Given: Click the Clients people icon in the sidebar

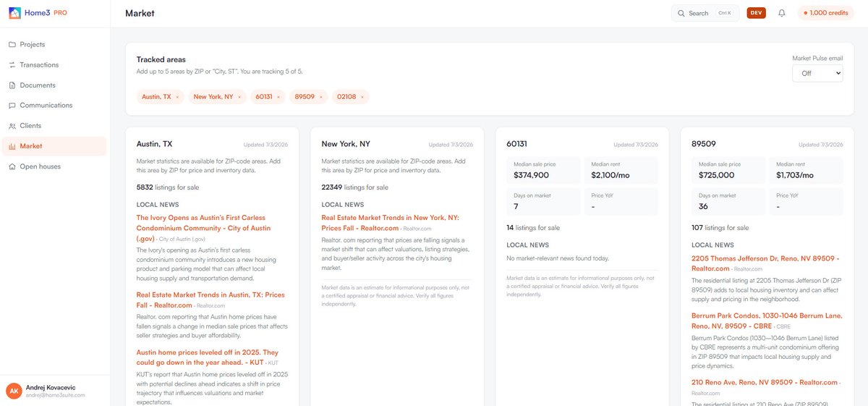Looking at the screenshot, I should (12, 126).
